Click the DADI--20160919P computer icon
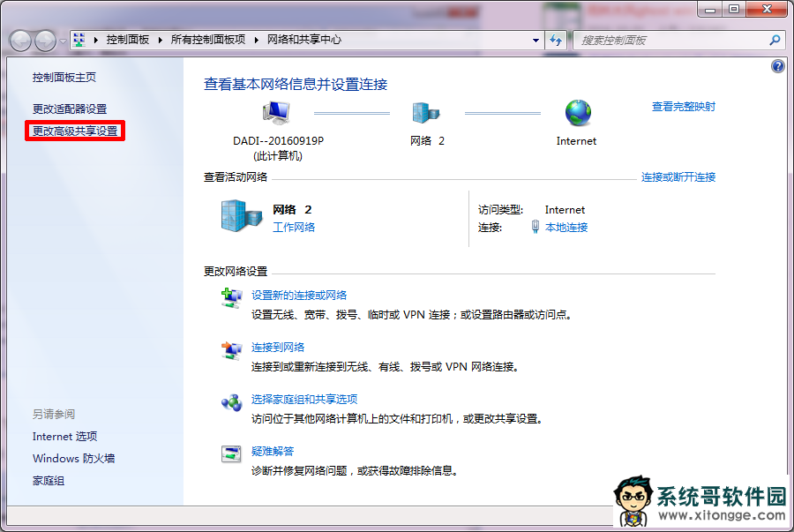794x532 pixels. tap(276, 112)
